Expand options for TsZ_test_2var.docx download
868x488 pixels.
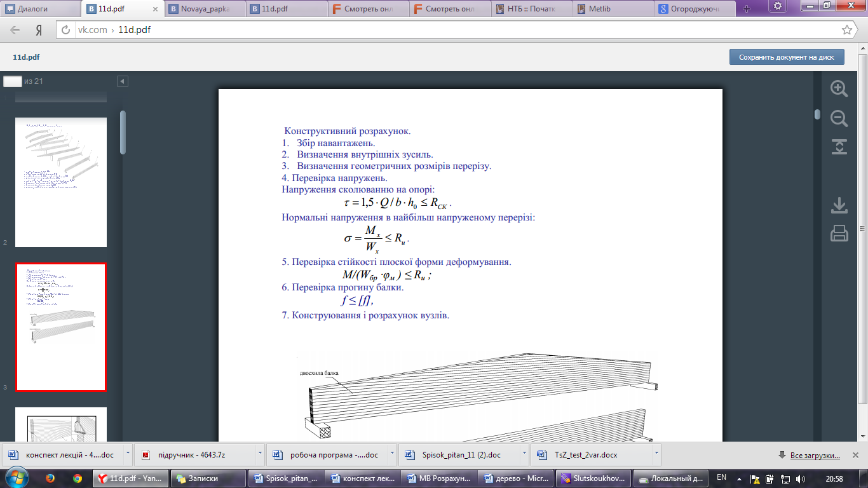tap(656, 455)
